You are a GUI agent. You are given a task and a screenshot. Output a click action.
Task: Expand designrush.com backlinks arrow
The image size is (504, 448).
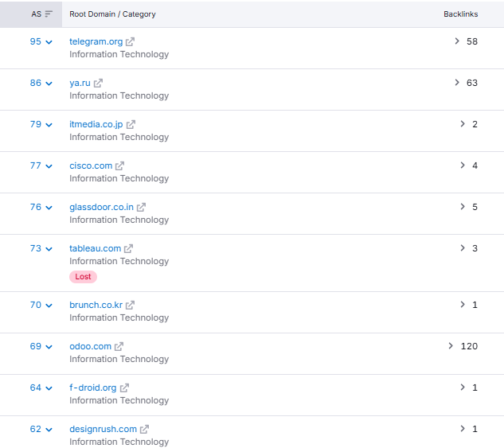tap(463, 429)
